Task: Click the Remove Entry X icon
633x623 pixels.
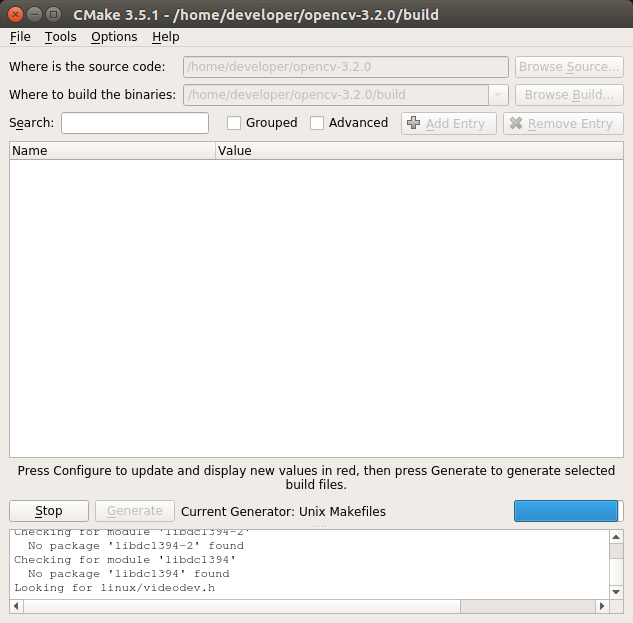Action: coord(516,123)
